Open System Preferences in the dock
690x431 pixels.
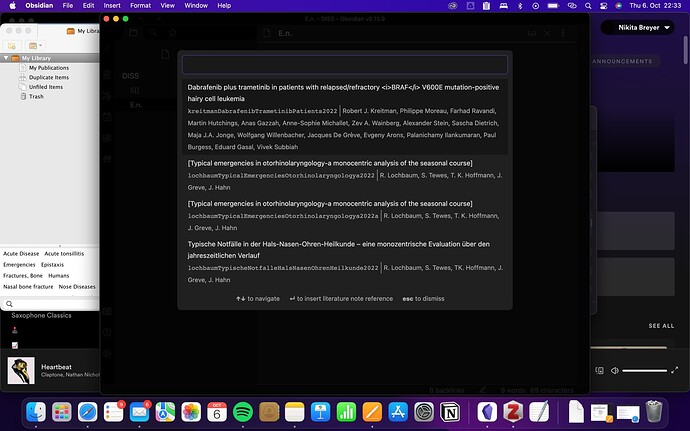(x=424, y=413)
